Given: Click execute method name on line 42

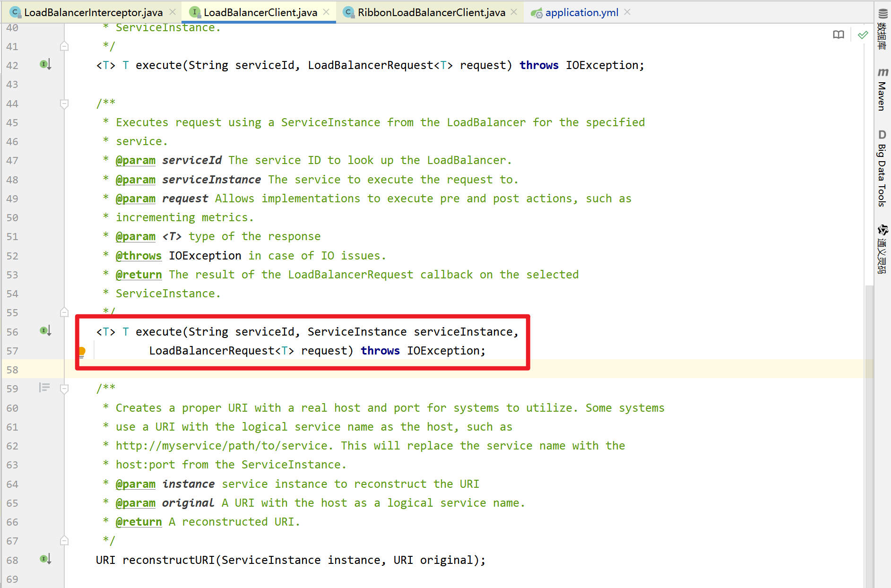Looking at the screenshot, I should [158, 65].
